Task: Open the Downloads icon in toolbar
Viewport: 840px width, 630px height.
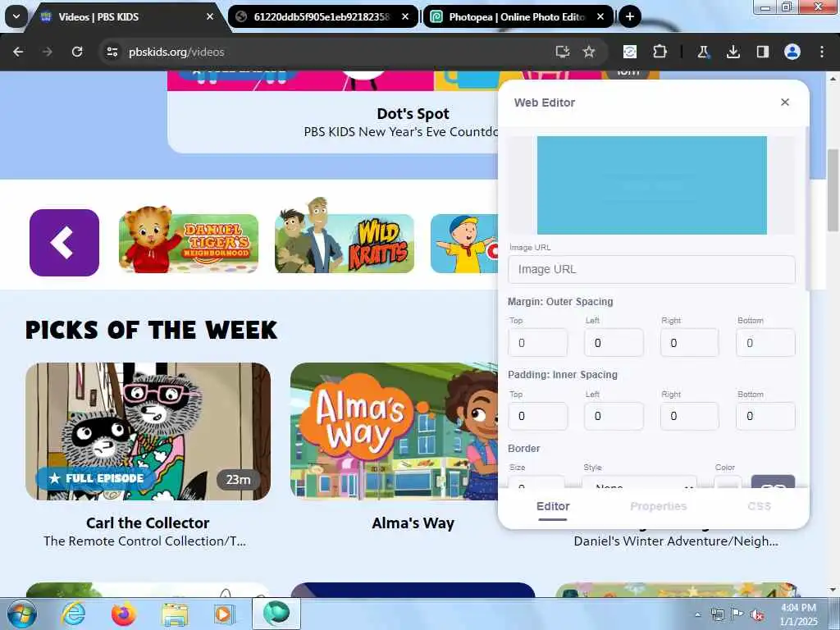Action: coord(733,52)
